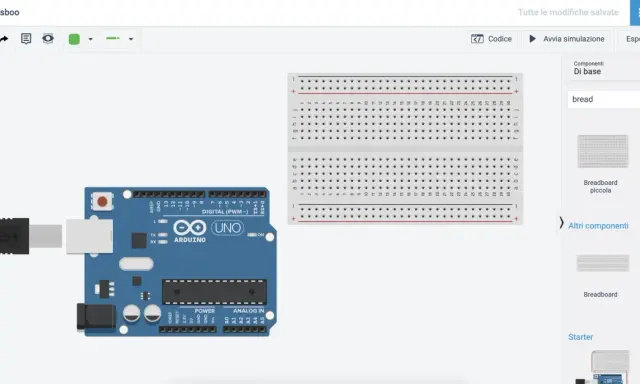640x384 pixels.
Task: Select the Breadboard piccola thumbnail
Action: point(603,151)
